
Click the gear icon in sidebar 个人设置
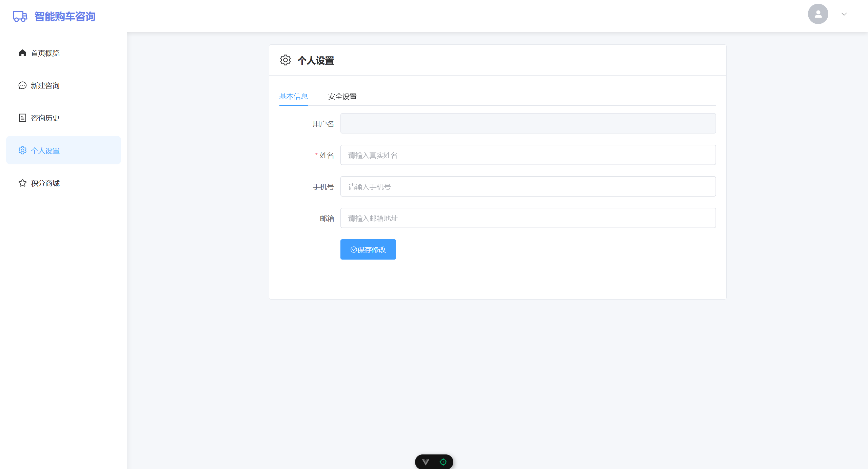pos(22,150)
